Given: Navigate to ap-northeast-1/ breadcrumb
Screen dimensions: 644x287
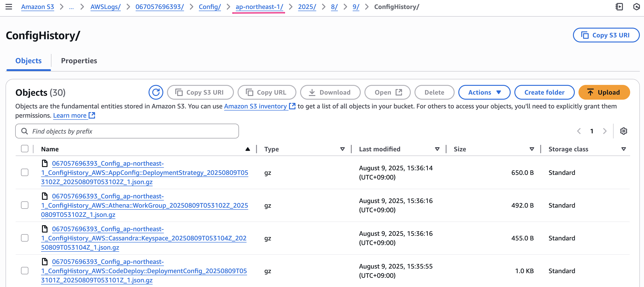Looking at the screenshot, I should coord(259,7).
